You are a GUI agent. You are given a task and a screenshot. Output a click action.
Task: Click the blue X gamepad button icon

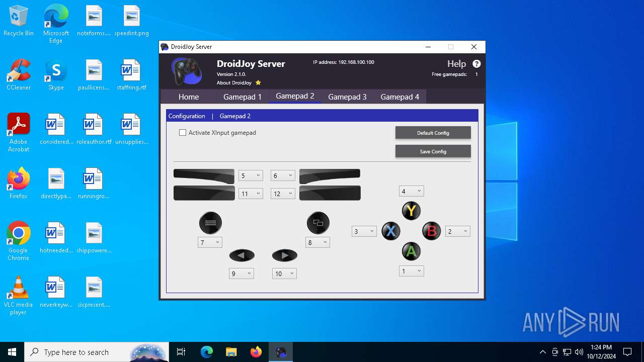pyautogui.click(x=391, y=231)
